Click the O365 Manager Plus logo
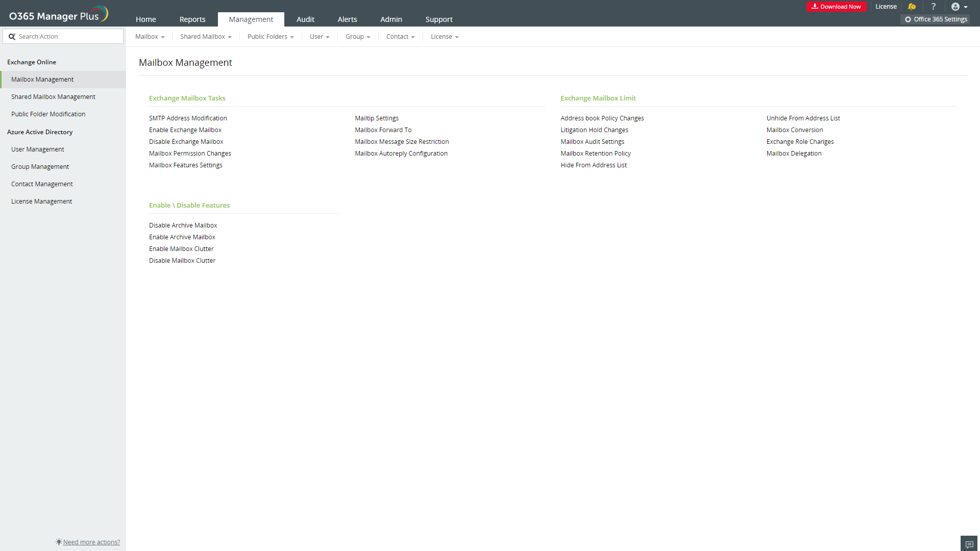980x551 pixels. click(x=58, y=15)
